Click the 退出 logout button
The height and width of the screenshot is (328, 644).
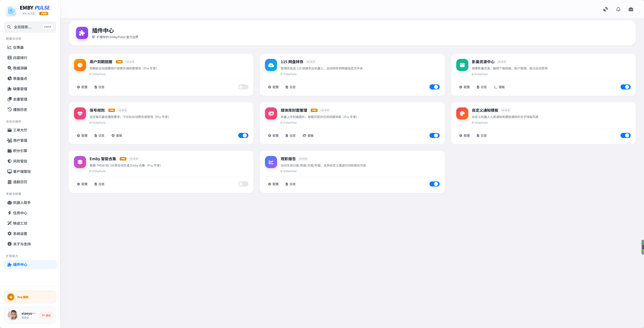tap(46, 315)
